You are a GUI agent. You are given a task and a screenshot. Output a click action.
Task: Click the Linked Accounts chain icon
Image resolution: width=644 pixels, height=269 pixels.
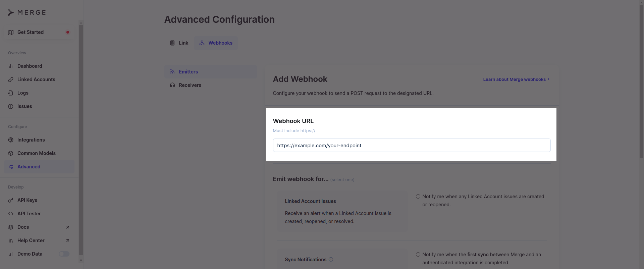click(x=11, y=79)
